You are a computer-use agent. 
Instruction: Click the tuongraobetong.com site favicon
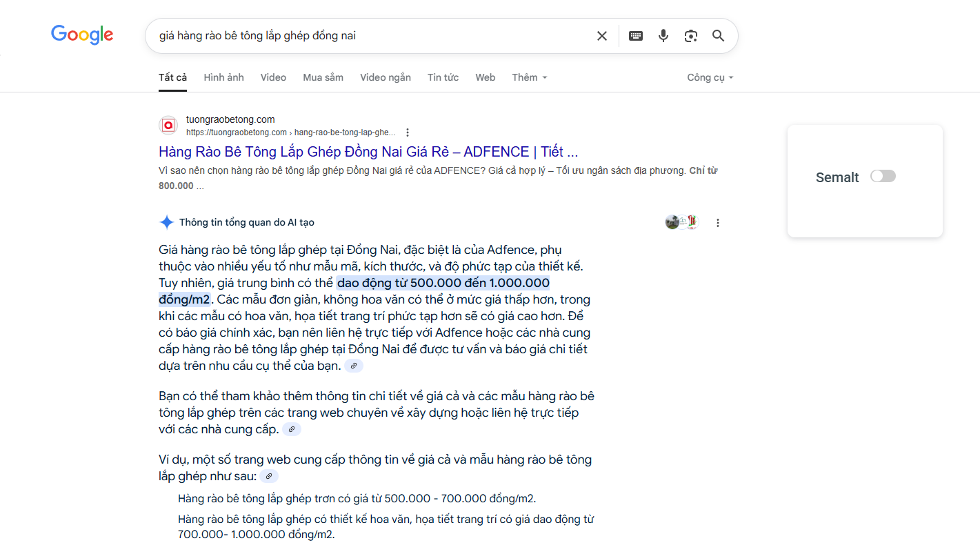168,125
